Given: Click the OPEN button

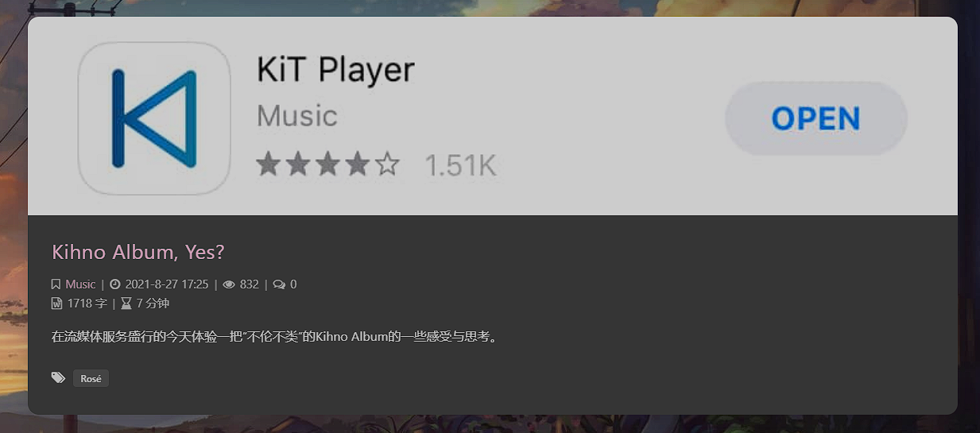Looking at the screenshot, I should tap(815, 118).
